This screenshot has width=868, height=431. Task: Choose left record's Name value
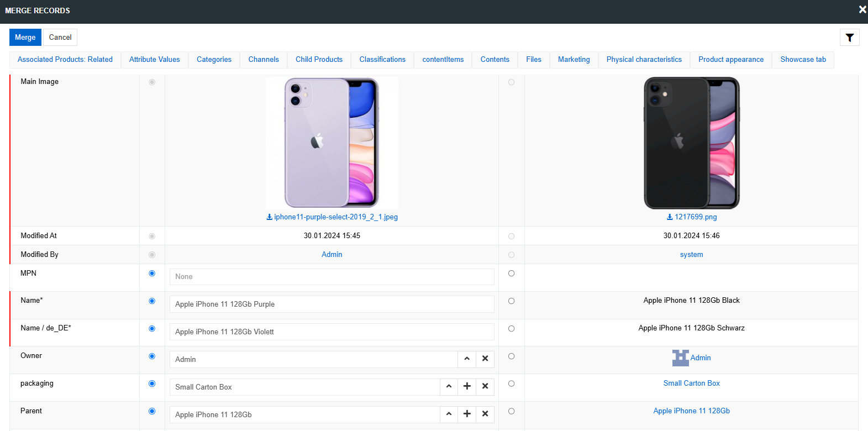tap(152, 301)
